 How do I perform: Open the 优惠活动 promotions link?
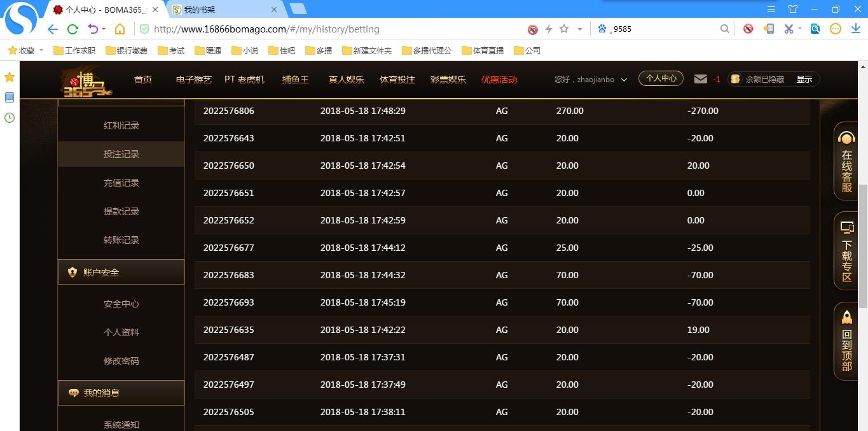click(x=499, y=80)
